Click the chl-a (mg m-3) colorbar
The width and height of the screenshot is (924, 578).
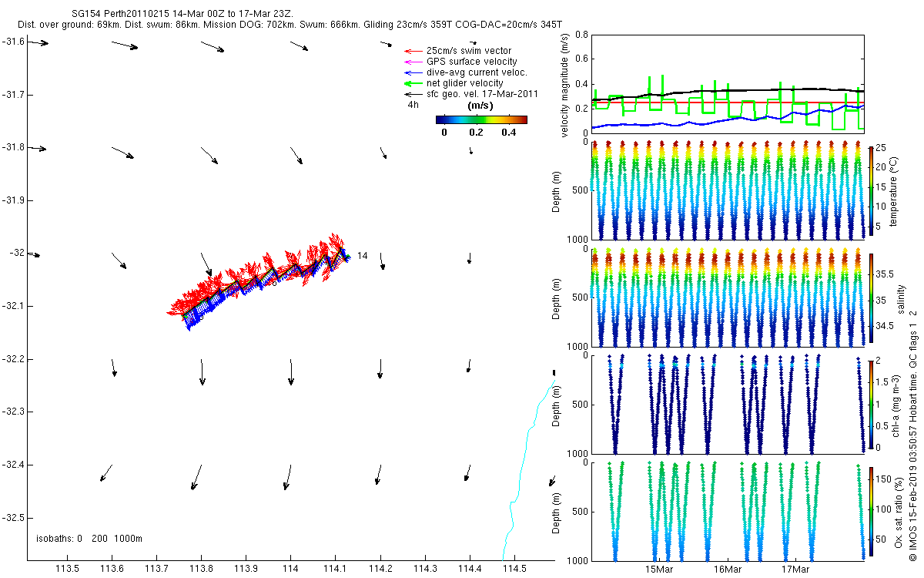pyautogui.click(x=871, y=403)
